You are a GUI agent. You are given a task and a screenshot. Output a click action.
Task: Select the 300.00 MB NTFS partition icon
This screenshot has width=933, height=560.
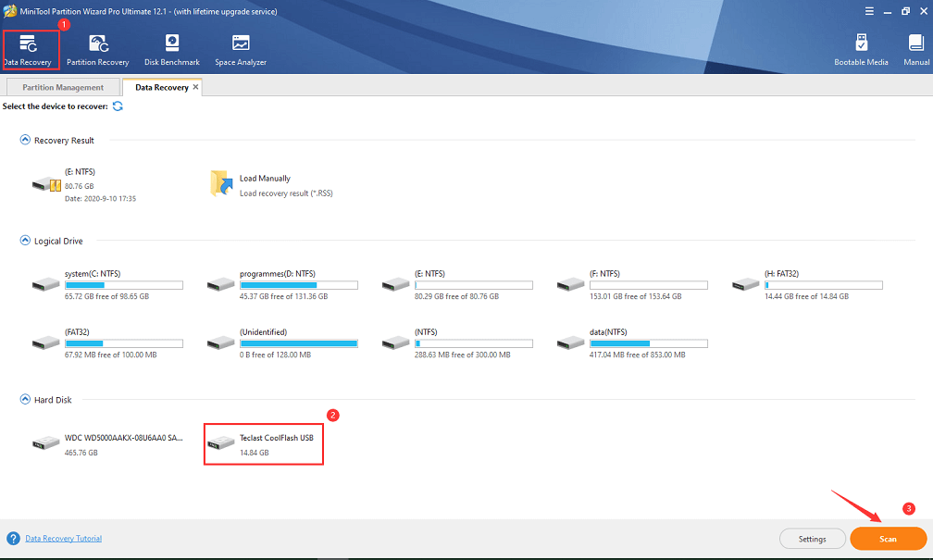click(x=396, y=342)
